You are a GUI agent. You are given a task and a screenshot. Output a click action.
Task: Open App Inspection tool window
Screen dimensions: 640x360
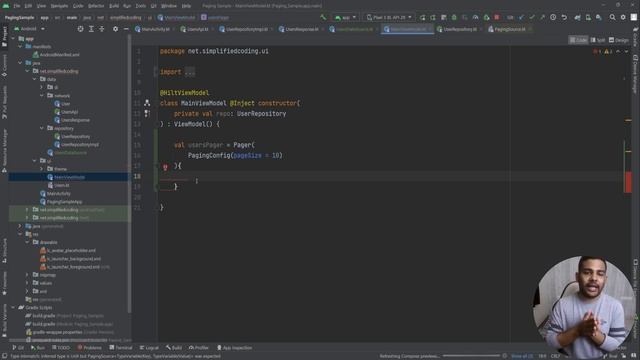click(x=234, y=348)
